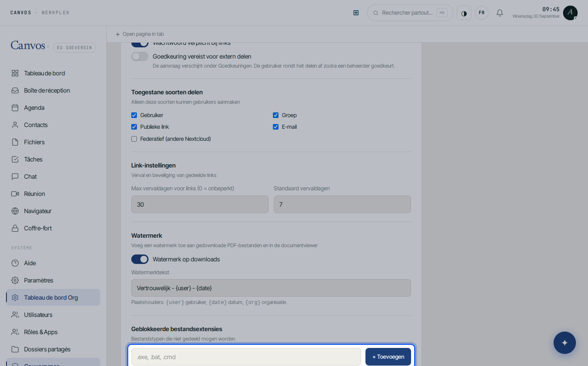The height and width of the screenshot is (366, 588).
Task: Click the + Toevoegen button
Action: click(388, 357)
